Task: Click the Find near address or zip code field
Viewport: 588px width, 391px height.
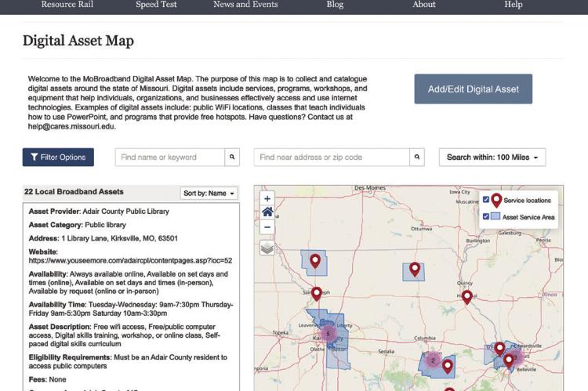Action: click(x=332, y=157)
